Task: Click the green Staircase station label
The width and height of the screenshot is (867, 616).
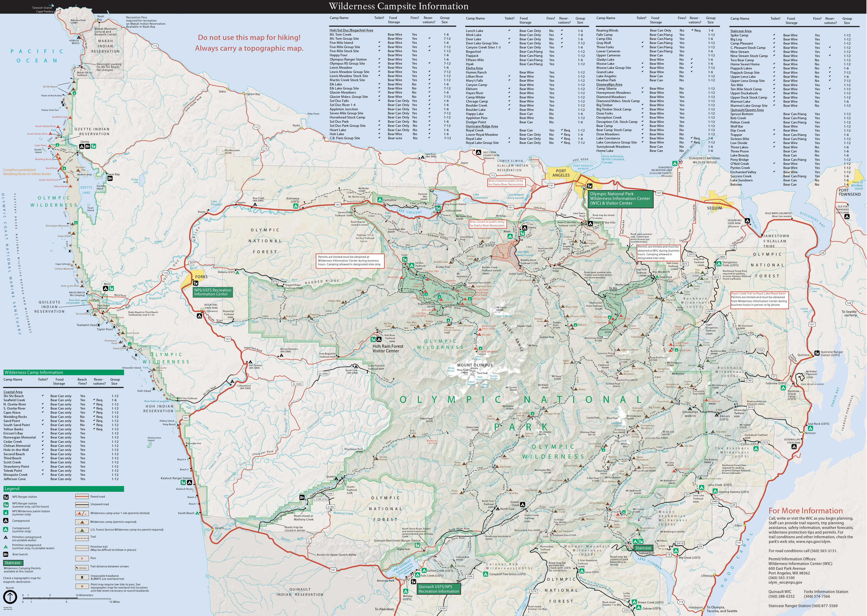Action: point(644,548)
